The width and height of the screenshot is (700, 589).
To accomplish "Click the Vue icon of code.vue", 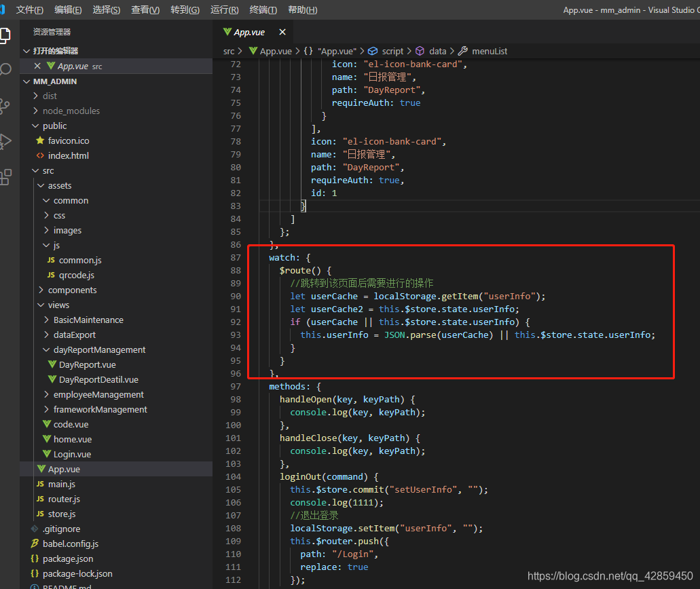I will click(x=46, y=424).
